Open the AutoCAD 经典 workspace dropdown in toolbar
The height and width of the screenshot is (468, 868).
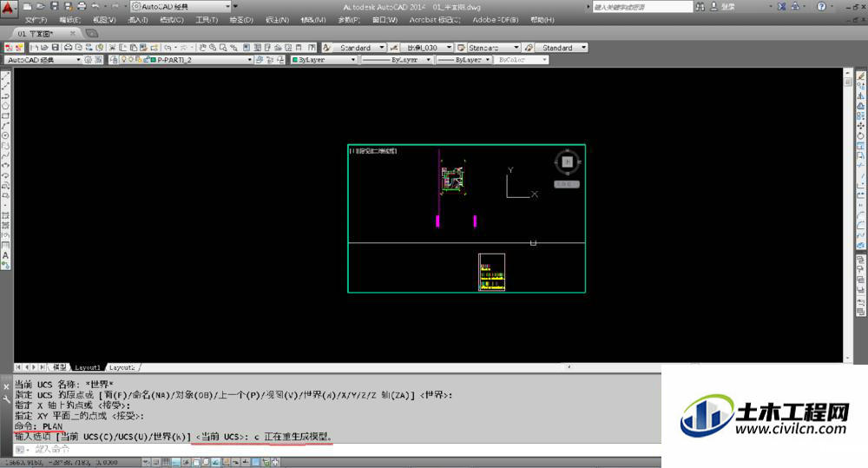[43, 60]
